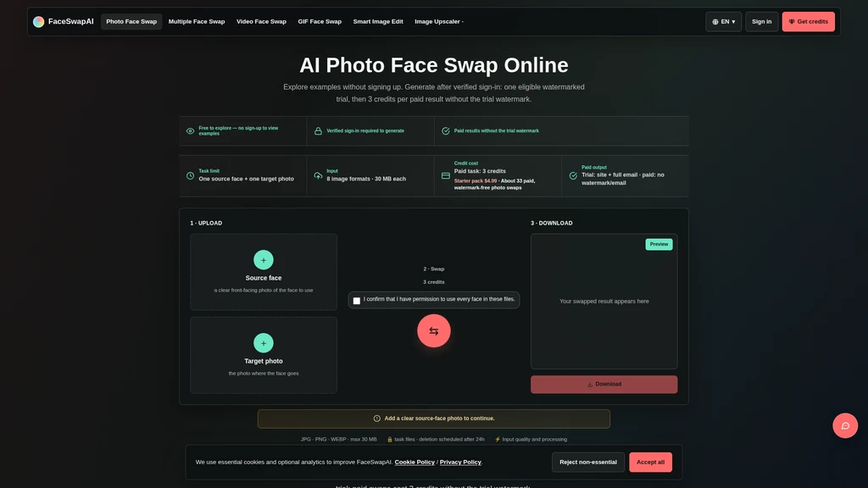Open GIF Face Swap page

pyautogui.click(x=320, y=21)
